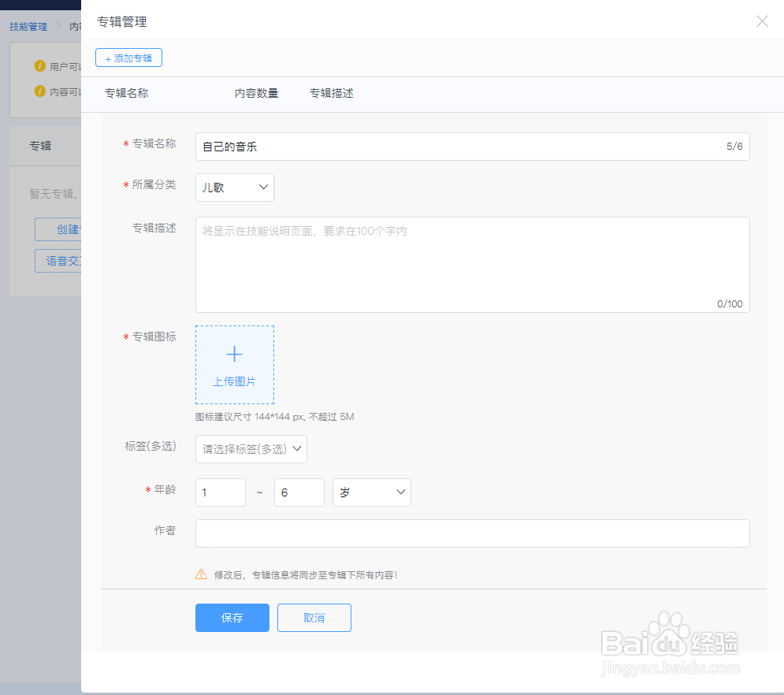Click the first yellow info icon in left panel
This screenshot has width=784, height=695.
pos(39,66)
